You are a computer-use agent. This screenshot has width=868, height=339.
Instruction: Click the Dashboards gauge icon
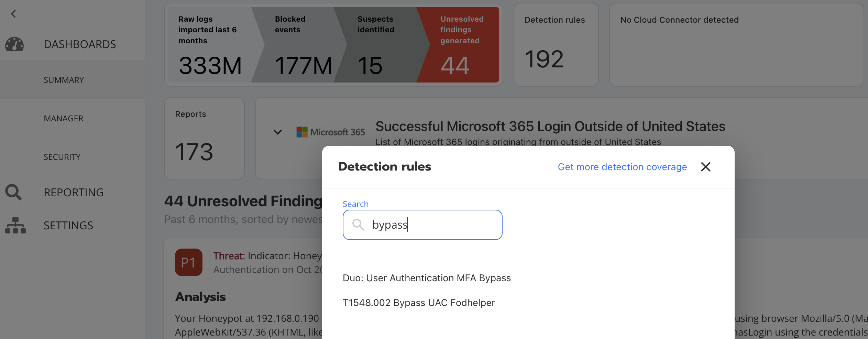click(x=14, y=44)
